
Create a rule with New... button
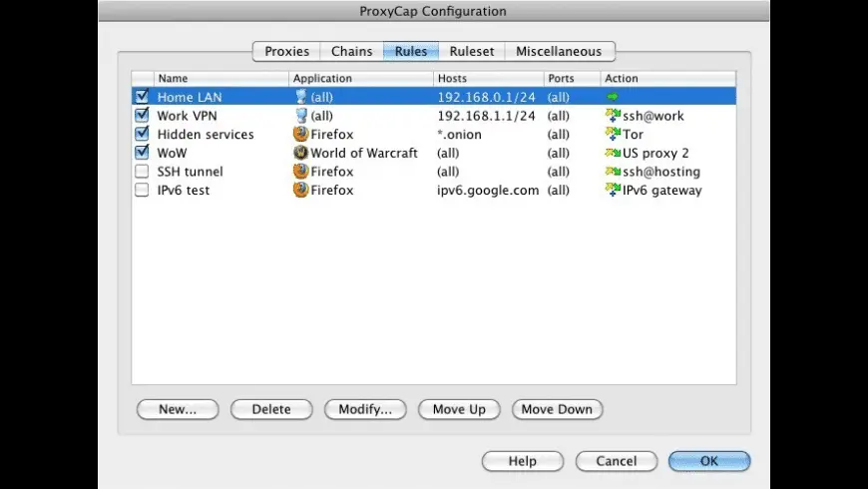(x=178, y=409)
